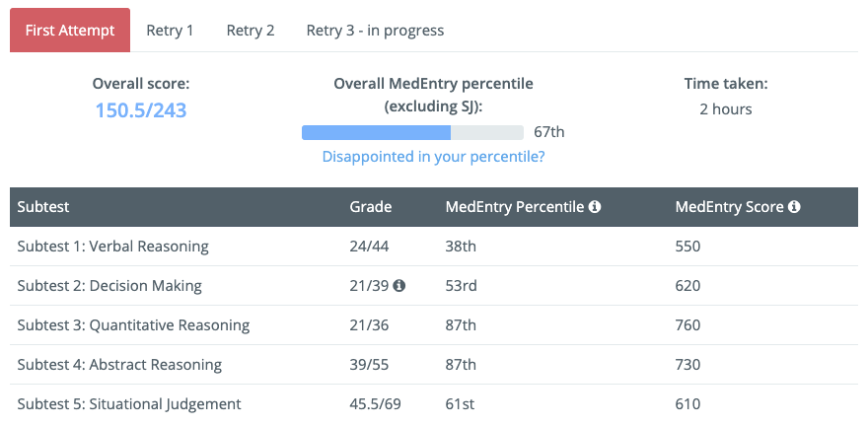The height and width of the screenshot is (426, 868).
Task: Click the Grade column header
Action: click(x=371, y=207)
